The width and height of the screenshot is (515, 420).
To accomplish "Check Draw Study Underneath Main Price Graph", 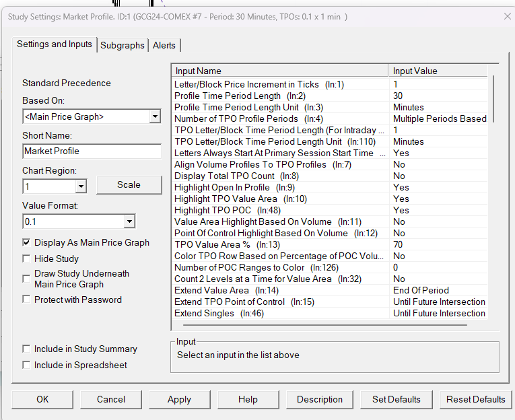I will click(x=27, y=275).
